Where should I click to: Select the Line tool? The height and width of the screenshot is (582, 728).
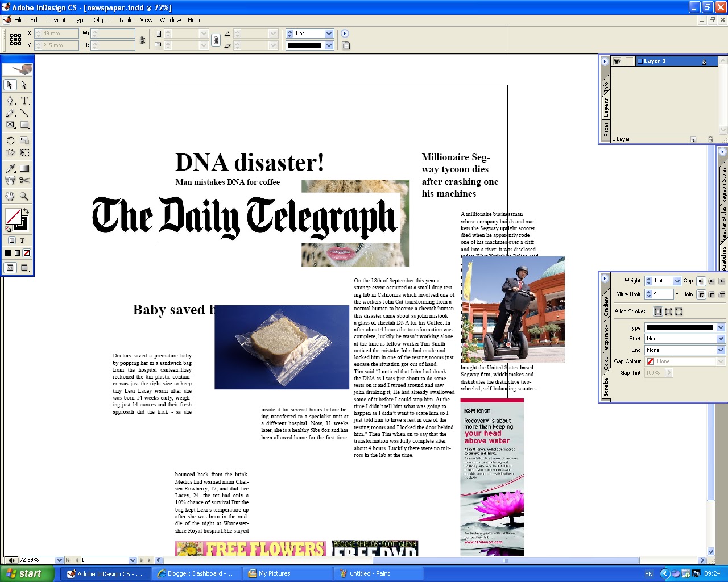[24, 113]
